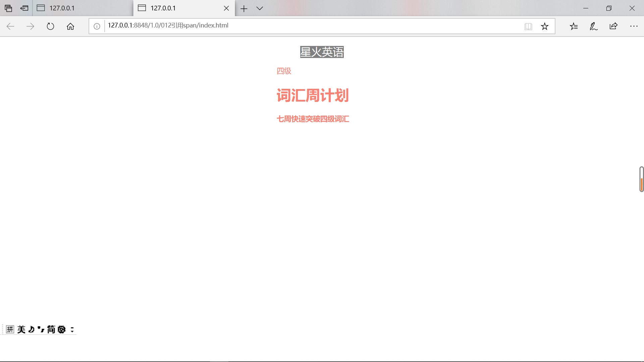Switch to the first 127.0.0.1 tab
Screen dimensions: 644x362
tap(82, 8)
